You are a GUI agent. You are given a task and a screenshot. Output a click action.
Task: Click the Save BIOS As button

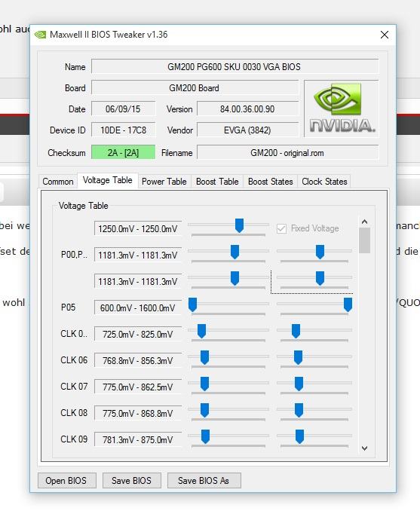[x=204, y=481]
